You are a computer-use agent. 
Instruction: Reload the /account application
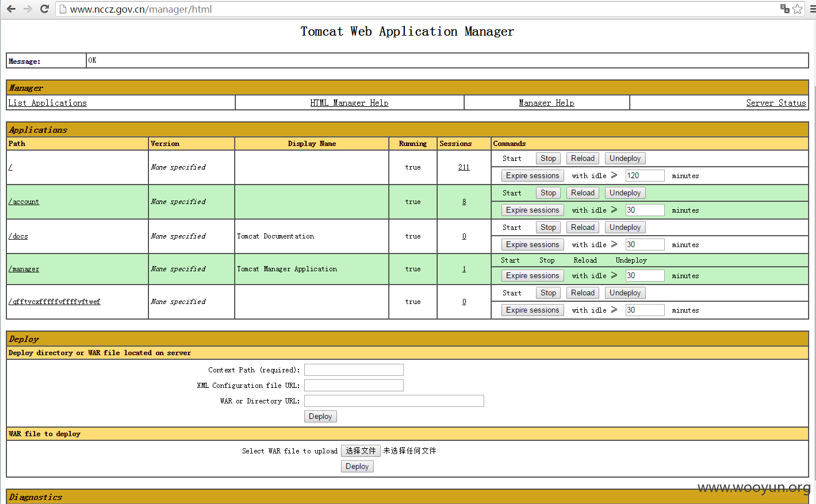pyautogui.click(x=583, y=193)
